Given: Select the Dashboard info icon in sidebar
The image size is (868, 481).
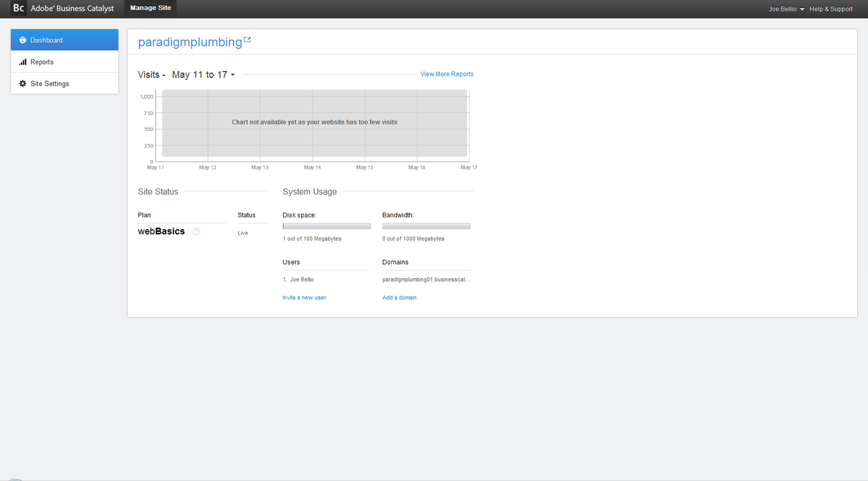Looking at the screenshot, I should pyautogui.click(x=23, y=40).
